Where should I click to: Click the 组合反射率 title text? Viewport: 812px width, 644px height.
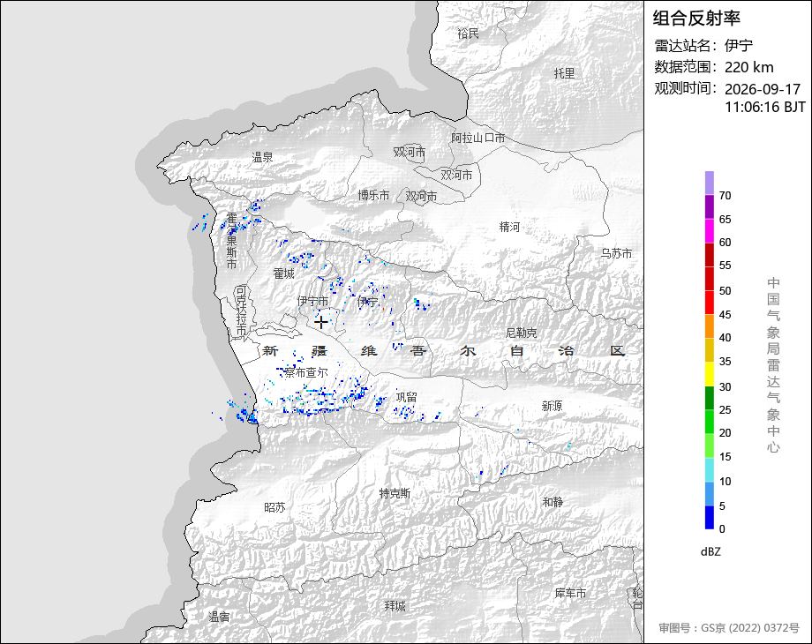tap(696, 19)
